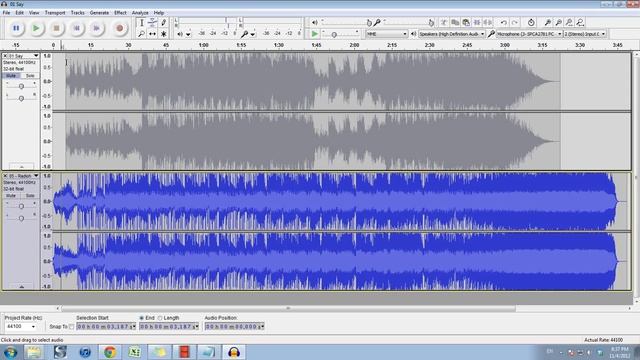Open the top gray track's name dropdown menu
This screenshot has height=360, width=640.
click(23, 56)
